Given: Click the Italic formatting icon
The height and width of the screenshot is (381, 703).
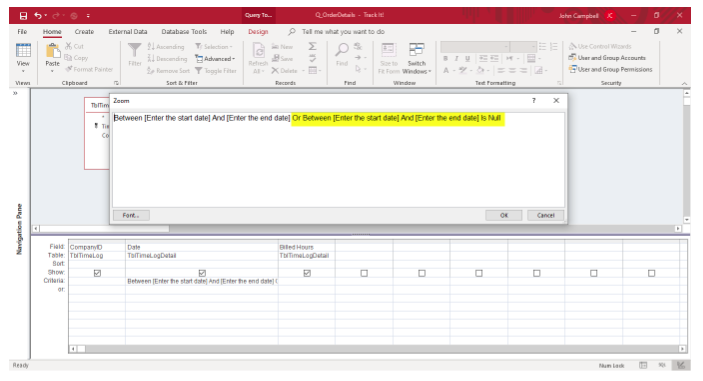Looking at the screenshot, I should 456,58.
